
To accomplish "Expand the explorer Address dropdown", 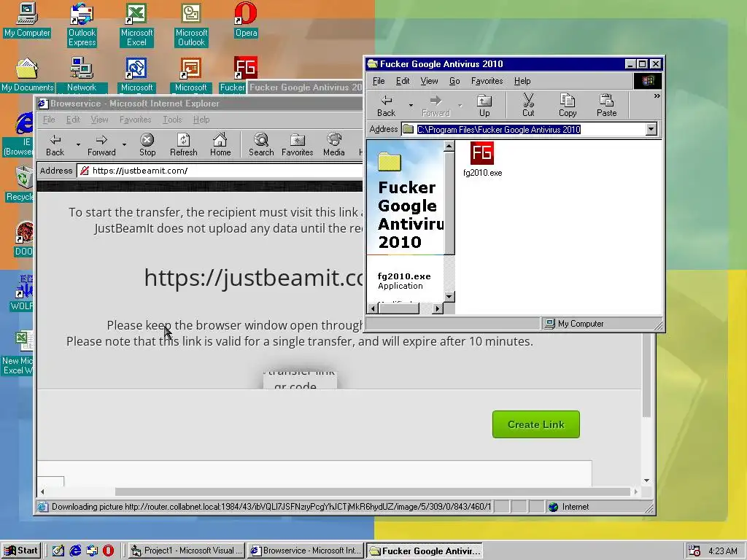I will coord(651,129).
